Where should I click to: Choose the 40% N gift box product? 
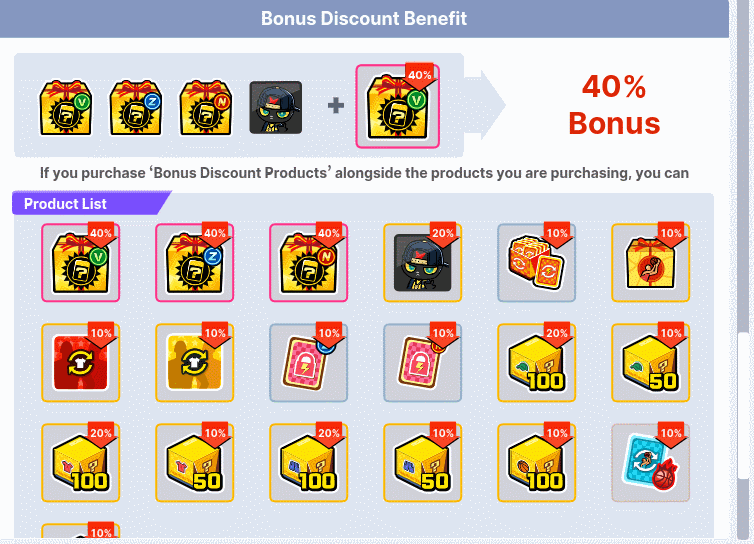tap(308, 263)
